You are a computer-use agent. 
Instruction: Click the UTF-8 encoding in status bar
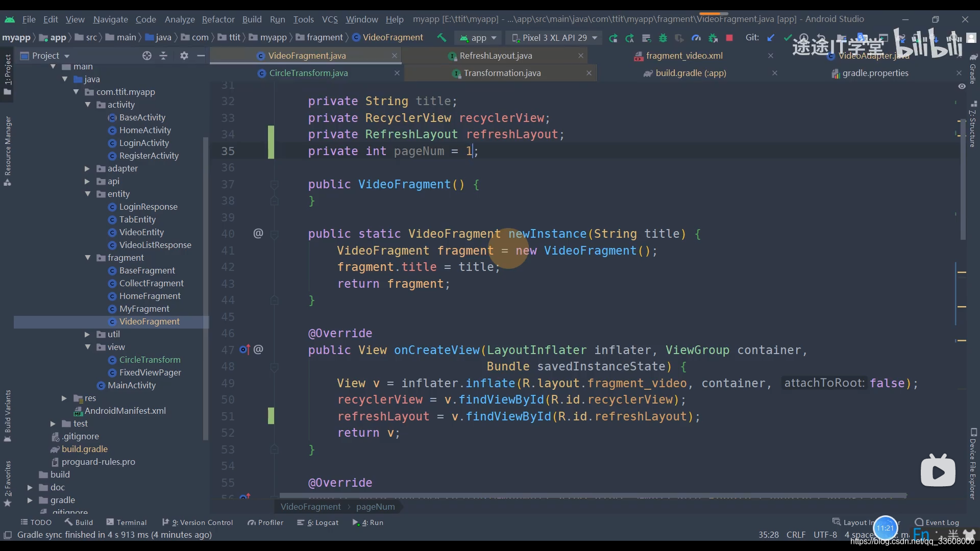(x=825, y=535)
